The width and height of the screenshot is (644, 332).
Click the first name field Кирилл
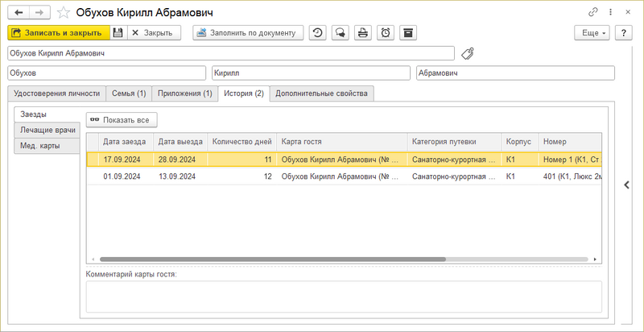[x=311, y=73]
